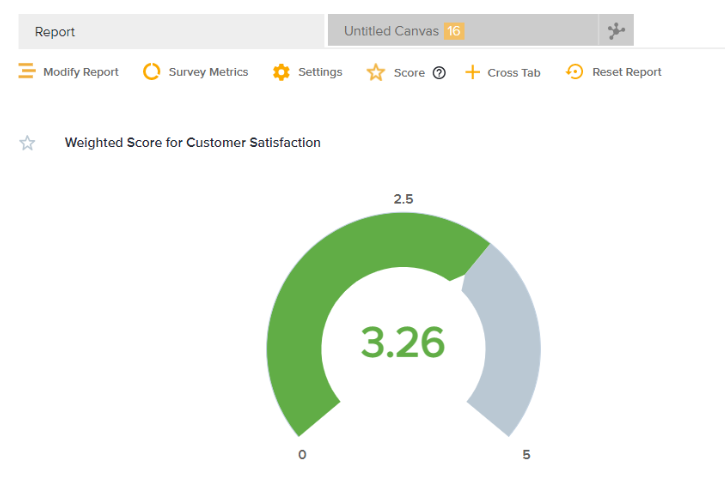Image resolution: width=725 pixels, height=485 pixels.
Task: Switch to the Report tab
Action: pyautogui.click(x=172, y=31)
